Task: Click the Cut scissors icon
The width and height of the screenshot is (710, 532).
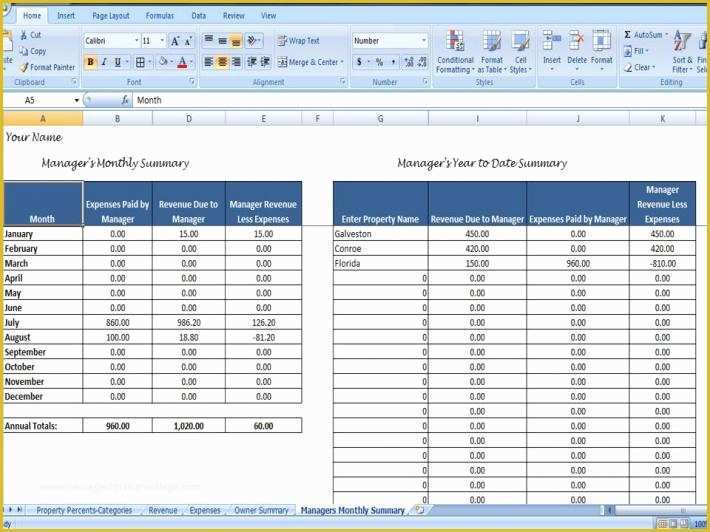Action: click(24, 35)
